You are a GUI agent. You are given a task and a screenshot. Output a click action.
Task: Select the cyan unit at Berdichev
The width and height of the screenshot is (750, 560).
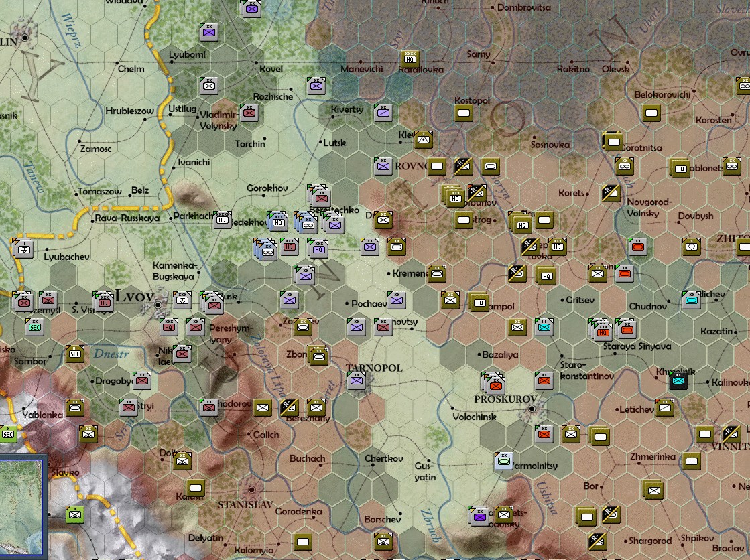[691, 300]
